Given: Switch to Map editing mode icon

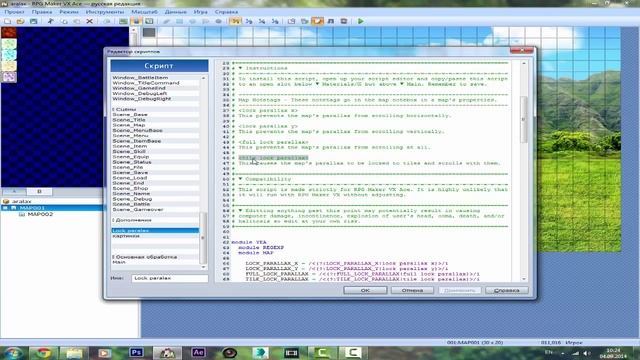Looking at the screenshot, I should [123, 21].
